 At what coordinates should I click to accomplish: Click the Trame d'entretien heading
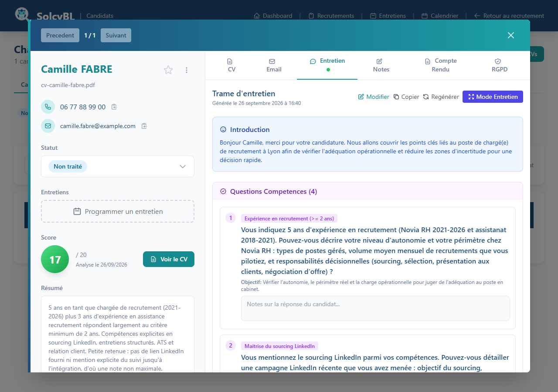pyautogui.click(x=244, y=93)
